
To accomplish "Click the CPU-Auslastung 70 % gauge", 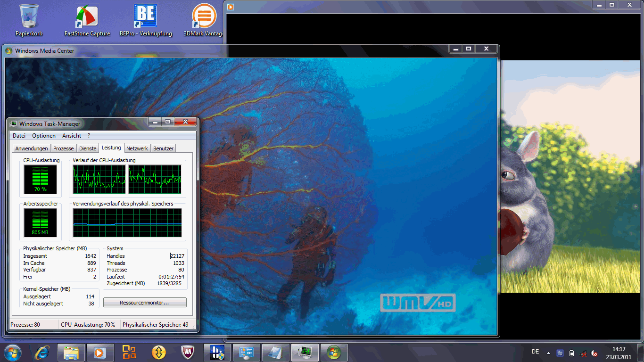I will 40,180.
